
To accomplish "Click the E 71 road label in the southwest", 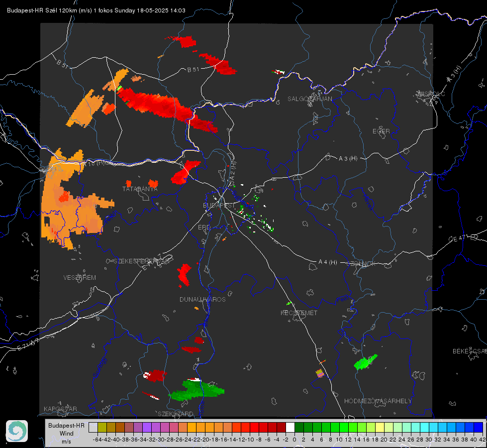I will point(28,344).
